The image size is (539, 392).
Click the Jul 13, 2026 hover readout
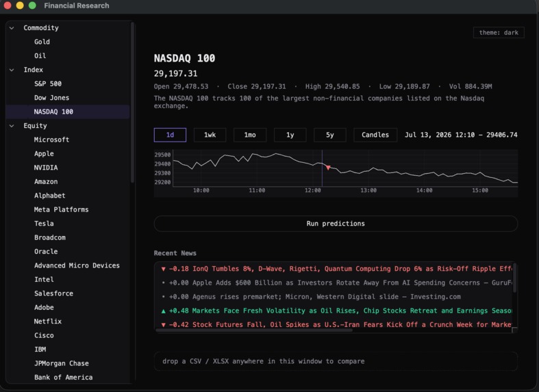[461, 135]
